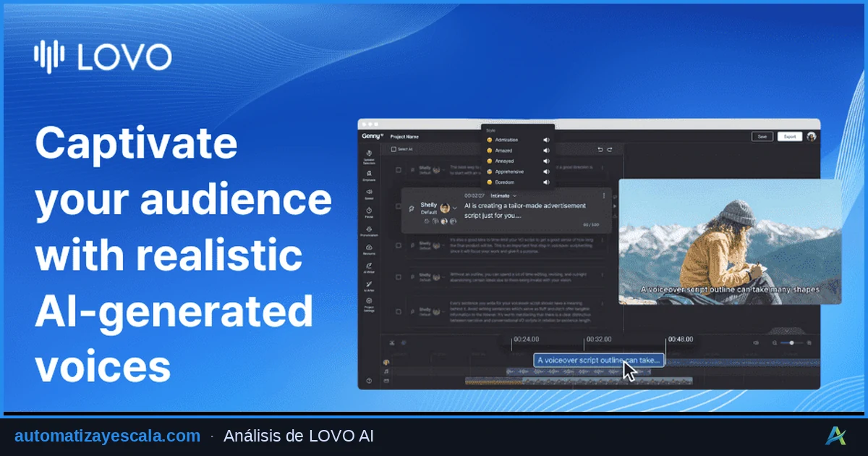This screenshot has height=456, width=868.
Task: Click the scissors split icon above timeline
Action: tap(391, 342)
